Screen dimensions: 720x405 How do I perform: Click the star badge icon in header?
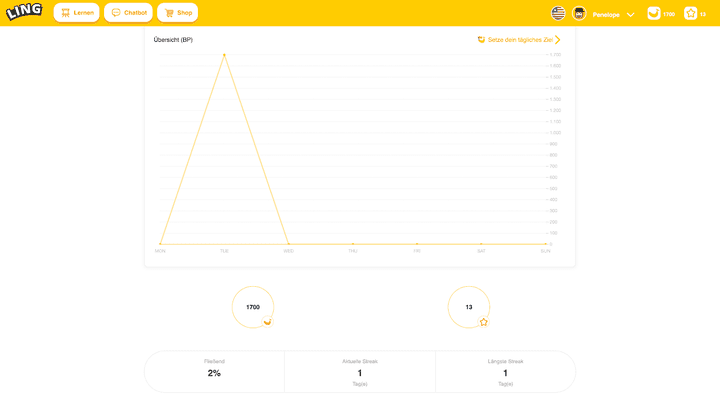coord(690,14)
